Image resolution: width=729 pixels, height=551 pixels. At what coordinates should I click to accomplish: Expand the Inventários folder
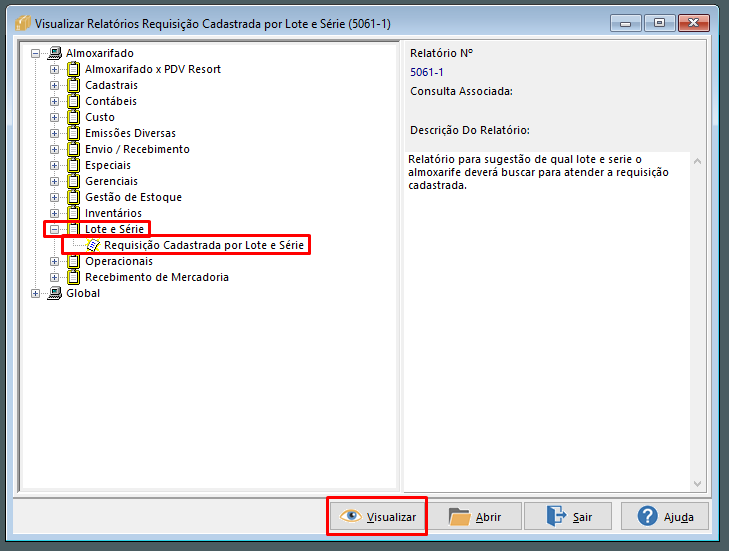tap(54, 213)
